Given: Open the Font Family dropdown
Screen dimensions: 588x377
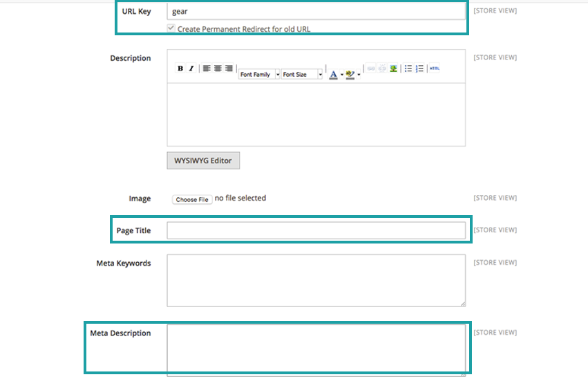Looking at the screenshot, I should tap(259, 74).
